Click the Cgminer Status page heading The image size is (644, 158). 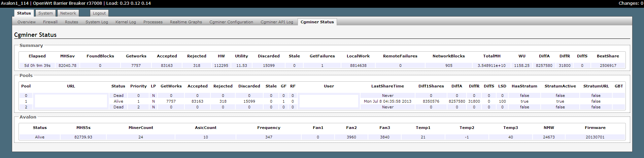click(35, 35)
